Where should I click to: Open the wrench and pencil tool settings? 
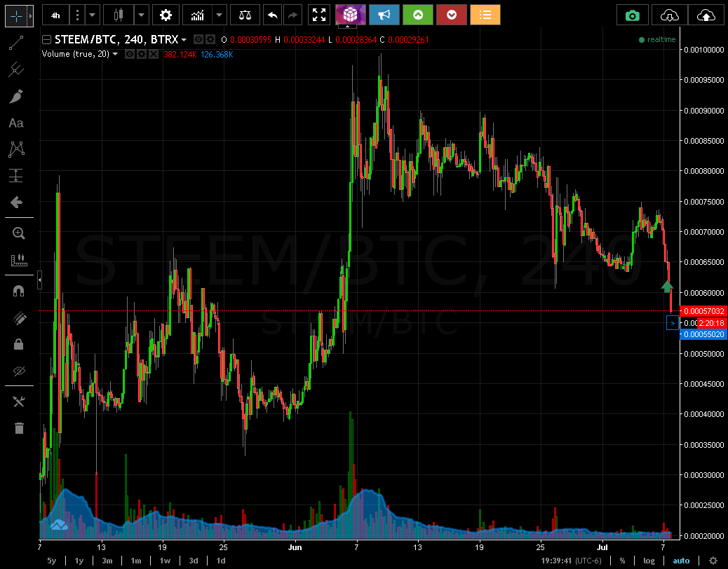click(18, 402)
